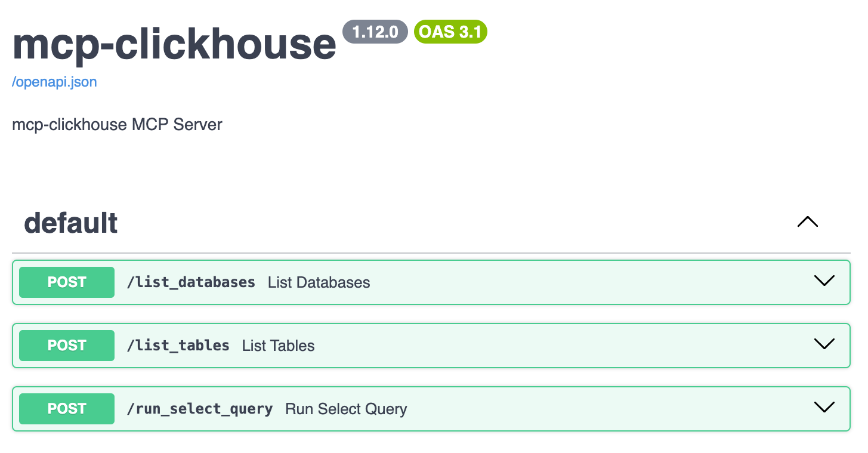
Task: Open the Run Select Query operation summary text
Action: pos(346,409)
